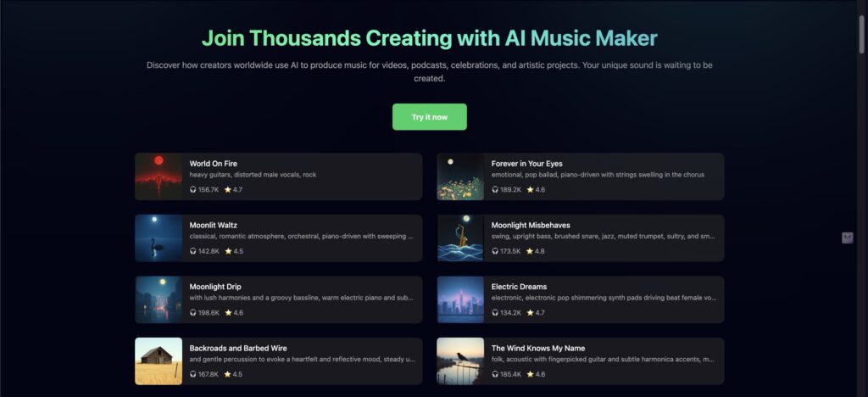
Task: Click the headphones icon on Backroads and Barbed Wire
Action: [x=193, y=374]
